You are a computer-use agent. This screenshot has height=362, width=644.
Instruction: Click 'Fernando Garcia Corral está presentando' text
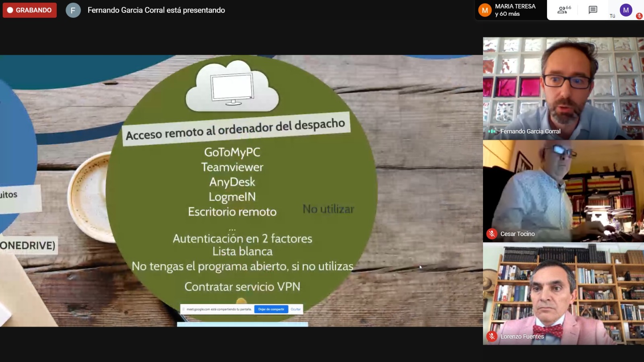(x=156, y=10)
